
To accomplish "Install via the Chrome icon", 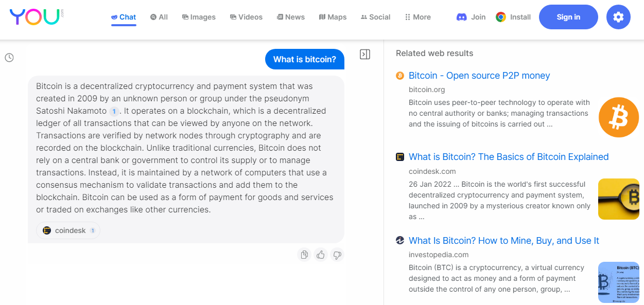I will pyautogui.click(x=499, y=17).
